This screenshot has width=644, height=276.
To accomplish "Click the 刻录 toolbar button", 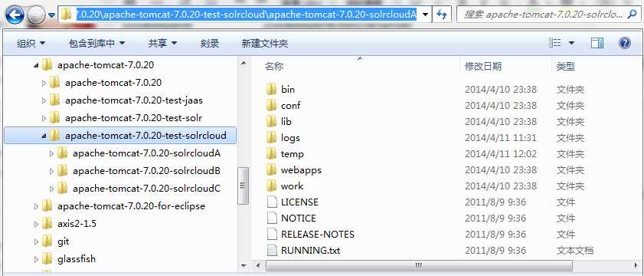I will (x=210, y=43).
